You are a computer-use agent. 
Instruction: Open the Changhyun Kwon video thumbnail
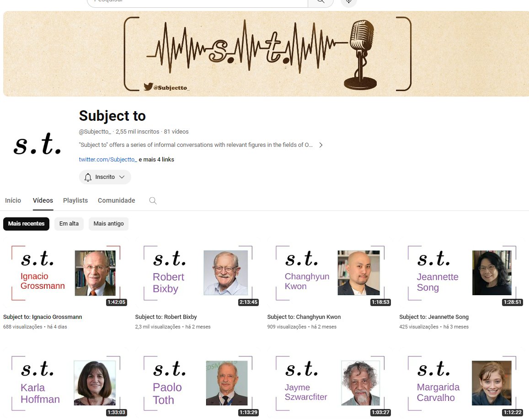click(x=330, y=273)
